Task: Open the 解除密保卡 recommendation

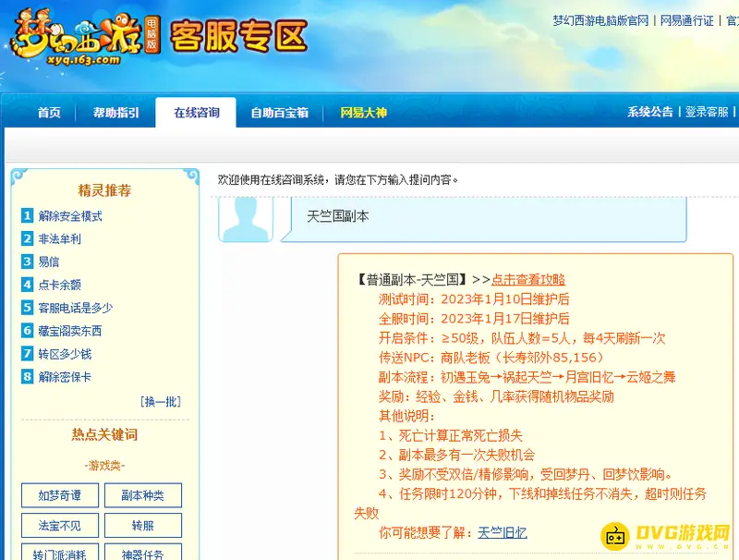Action: pos(65,377)
